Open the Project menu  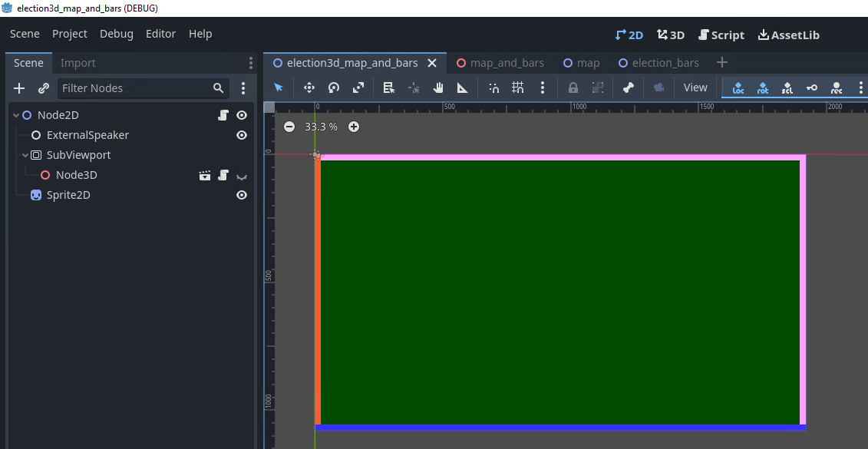point(70,34)
